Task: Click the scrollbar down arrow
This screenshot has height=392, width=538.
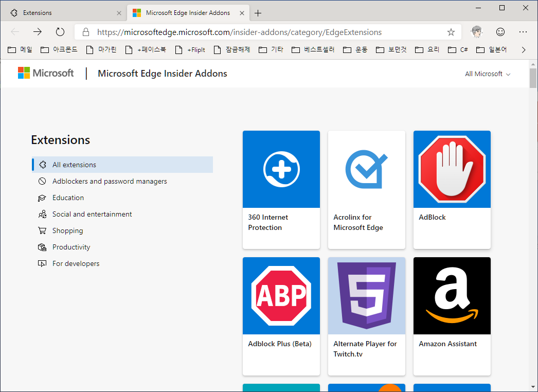Action: click(533, 387)
